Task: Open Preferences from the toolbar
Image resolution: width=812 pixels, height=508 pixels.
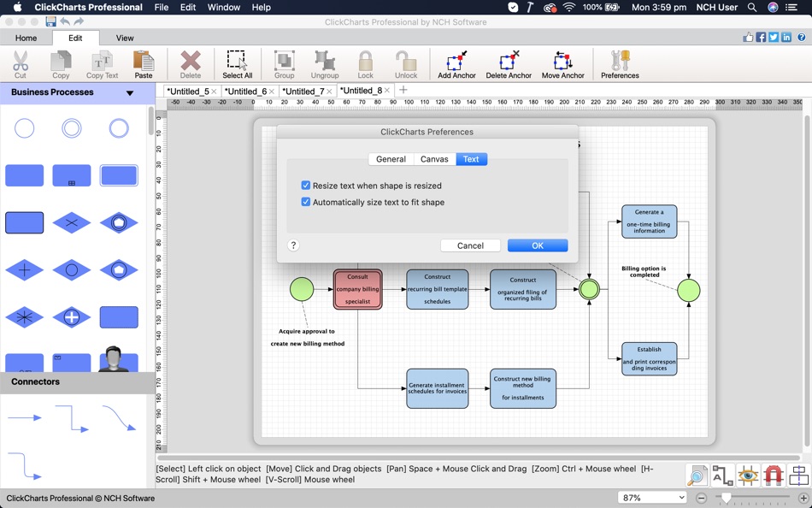Action: [x=620, y=64]
